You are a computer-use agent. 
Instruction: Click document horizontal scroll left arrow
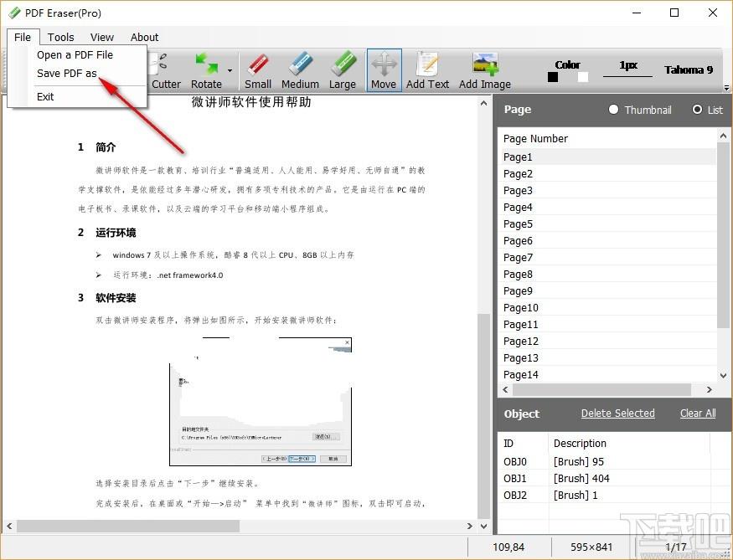tap(9, 526)
